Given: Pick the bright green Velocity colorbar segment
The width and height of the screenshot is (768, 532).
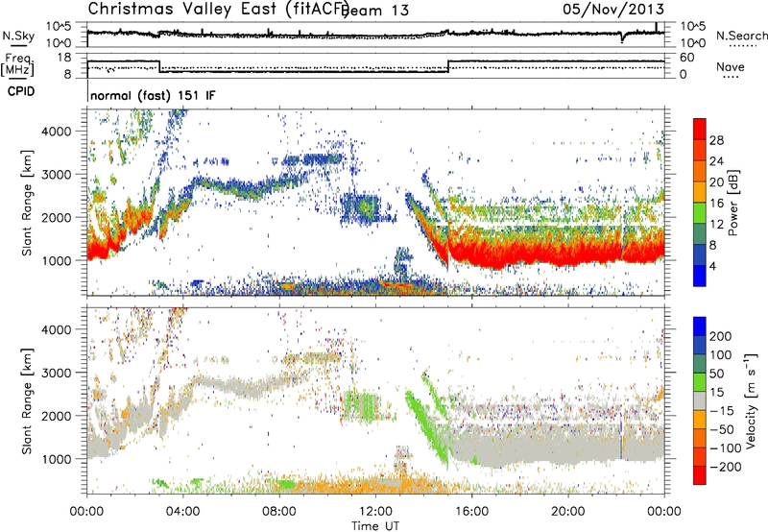Looking at the screenshot, I should (x=700, y=382).
